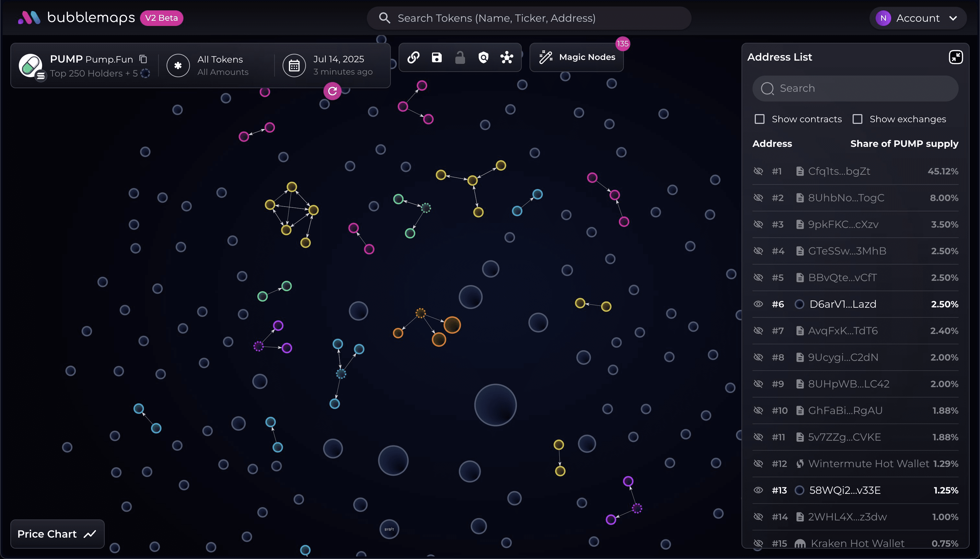Click the Magic Nodes 135 badge

point(622,44)
